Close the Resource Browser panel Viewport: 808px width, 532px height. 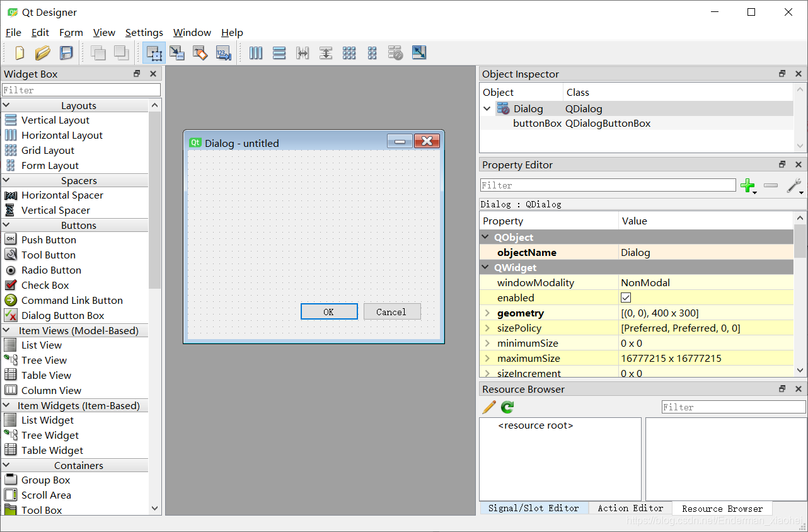click(799, 389)
